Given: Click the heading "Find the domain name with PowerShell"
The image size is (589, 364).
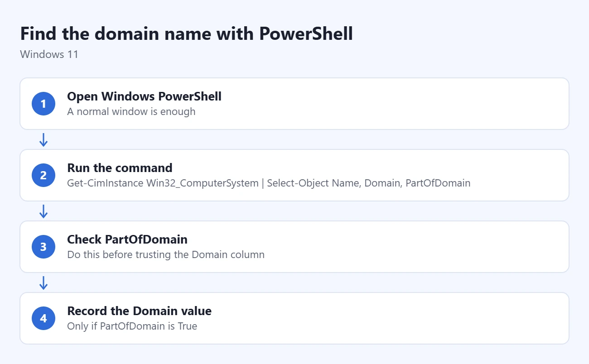Looking at the screenshot, I should click(x=187, y=34).
